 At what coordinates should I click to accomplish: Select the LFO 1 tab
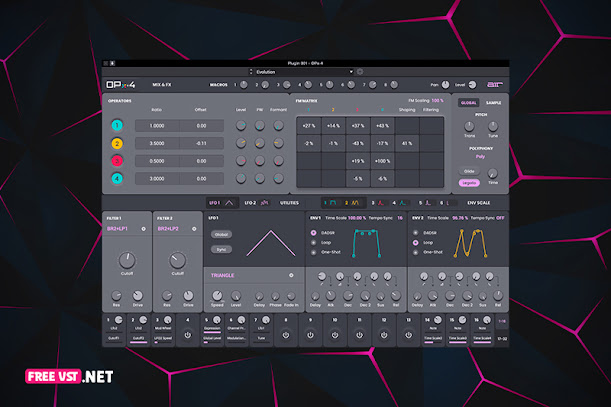[x=221, y=203]
